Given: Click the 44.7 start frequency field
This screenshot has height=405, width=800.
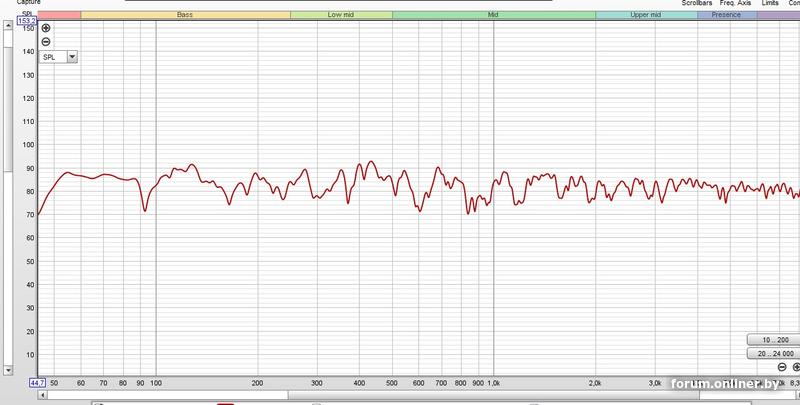Looking at the screenshot, I should point(38,383).
